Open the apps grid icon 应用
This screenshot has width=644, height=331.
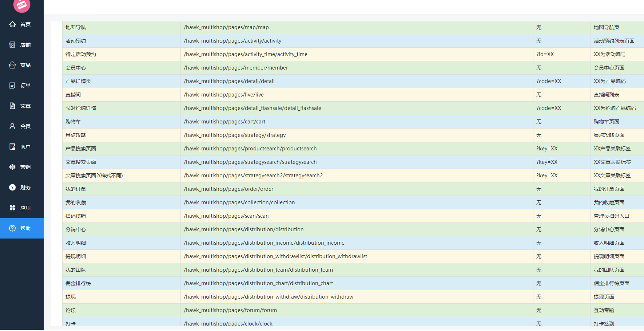(12, 208)
